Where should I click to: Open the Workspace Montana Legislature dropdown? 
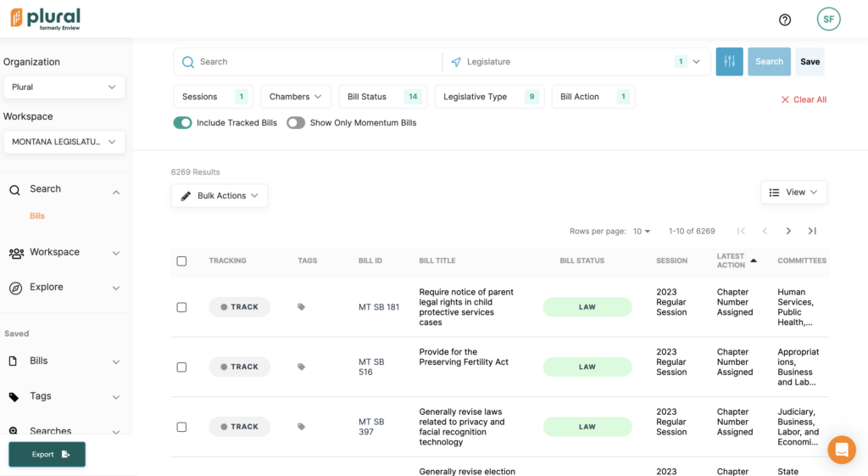[x=64, y=142]
